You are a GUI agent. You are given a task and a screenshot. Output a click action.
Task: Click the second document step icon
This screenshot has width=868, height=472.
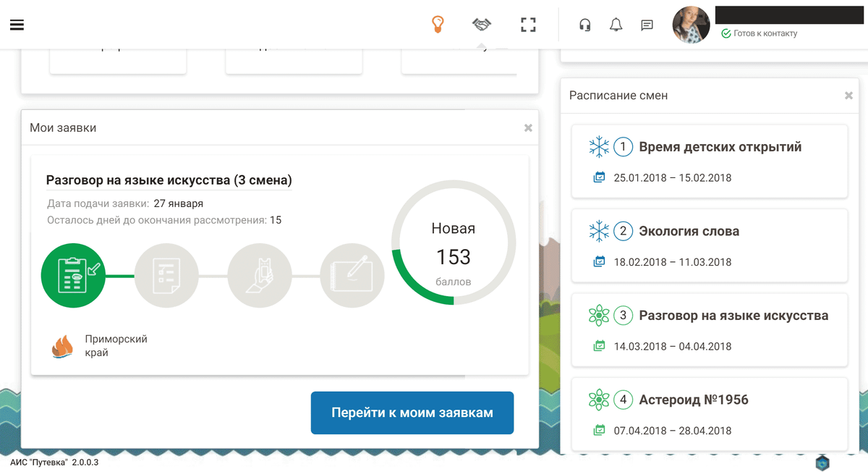click(166, 276)
